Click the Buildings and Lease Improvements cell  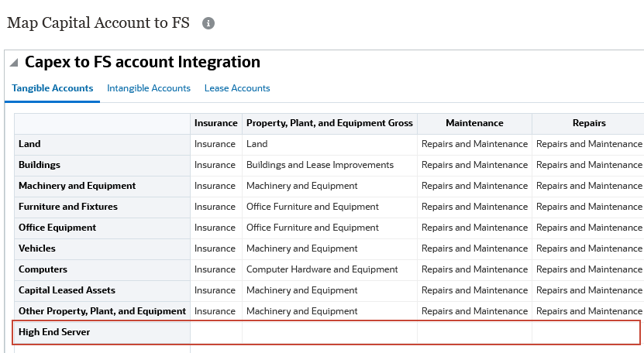pyautogui.click(x=320, y=165)
